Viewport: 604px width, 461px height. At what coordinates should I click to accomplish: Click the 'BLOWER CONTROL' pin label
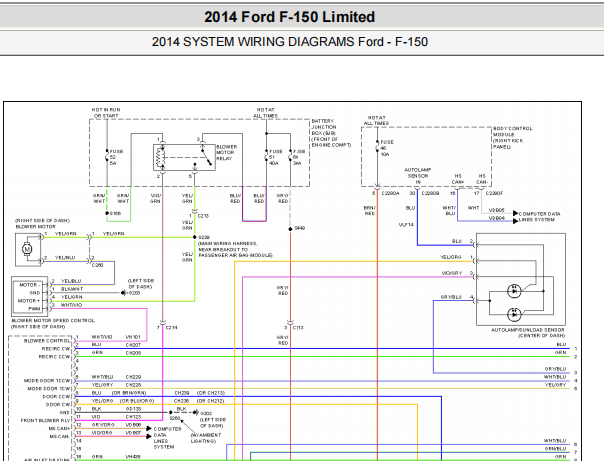(x=47, y=341)
